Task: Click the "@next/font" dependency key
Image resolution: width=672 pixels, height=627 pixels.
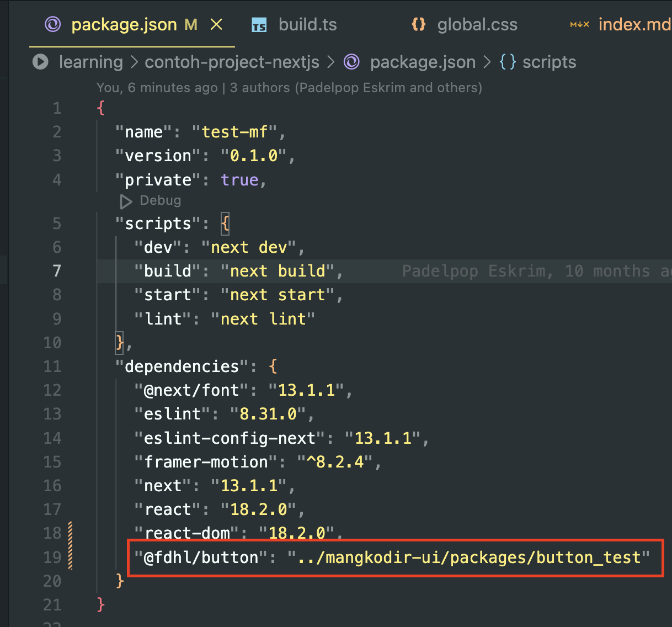Action: [x=191, y=390]
